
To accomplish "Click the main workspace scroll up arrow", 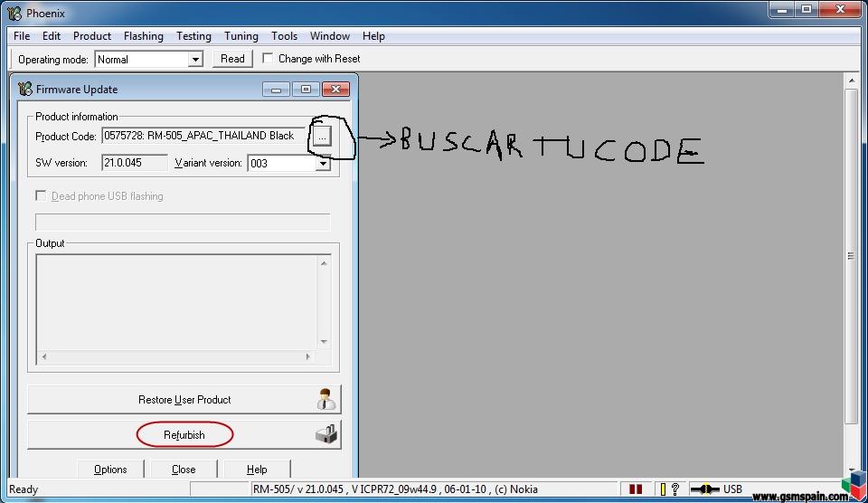I will [852, 81].
